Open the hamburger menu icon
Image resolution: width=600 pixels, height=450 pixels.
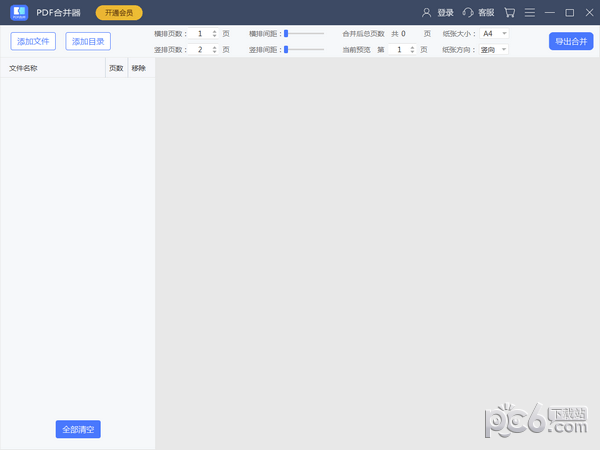530,13
